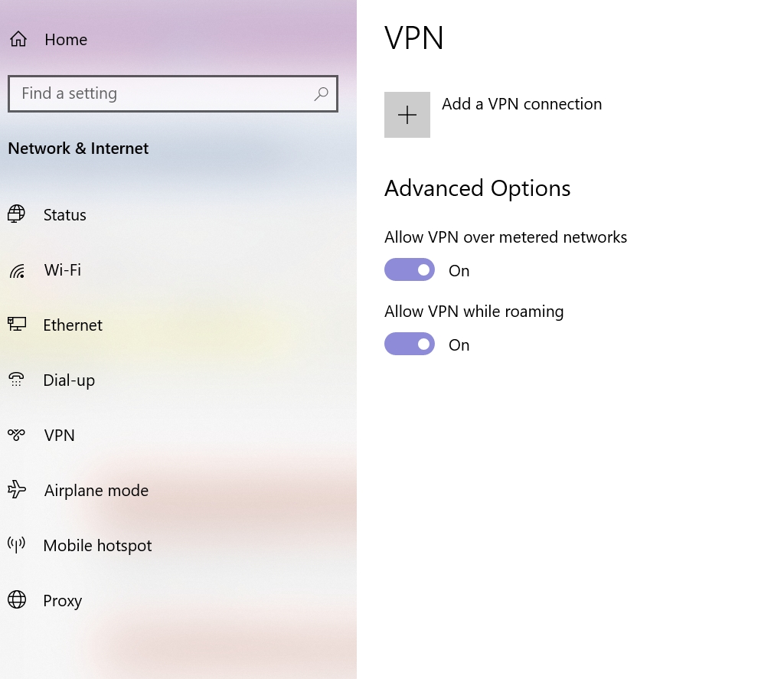784x679 pixels.
Task: Click the VPN sidebar icon
Action: click(x=17, y=435)
